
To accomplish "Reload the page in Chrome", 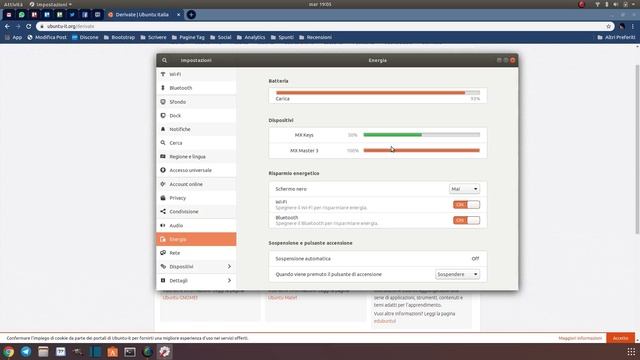I will 29,26.
